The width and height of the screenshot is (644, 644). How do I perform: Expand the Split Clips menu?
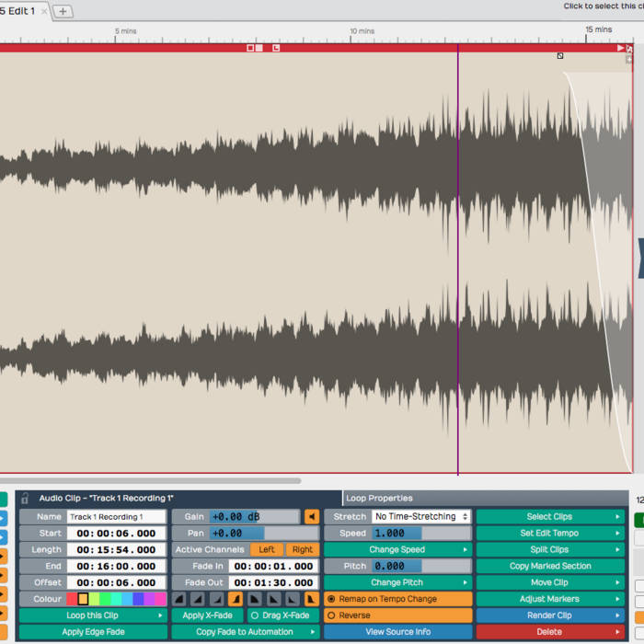(549, 550)
